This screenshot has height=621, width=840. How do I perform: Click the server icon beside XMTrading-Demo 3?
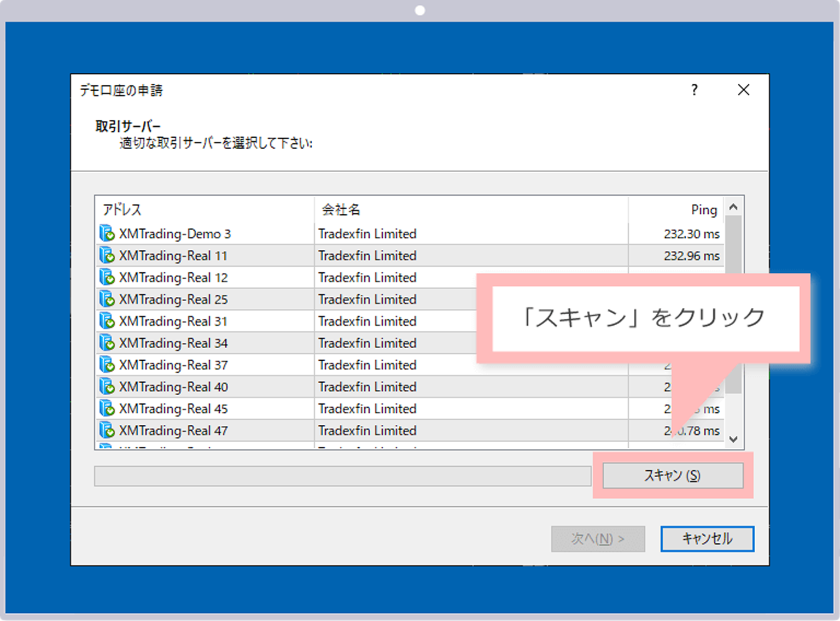pyautogui.click(x=107, y=233)
